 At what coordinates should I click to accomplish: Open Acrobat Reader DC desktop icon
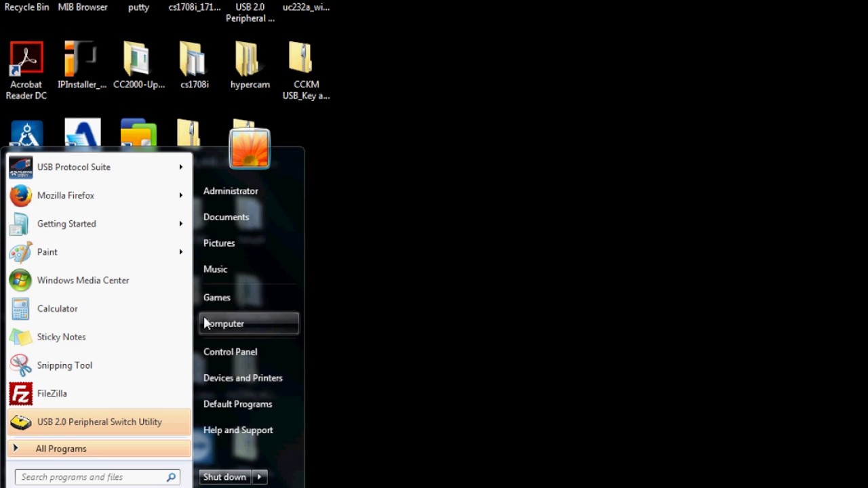pos(26,69)
